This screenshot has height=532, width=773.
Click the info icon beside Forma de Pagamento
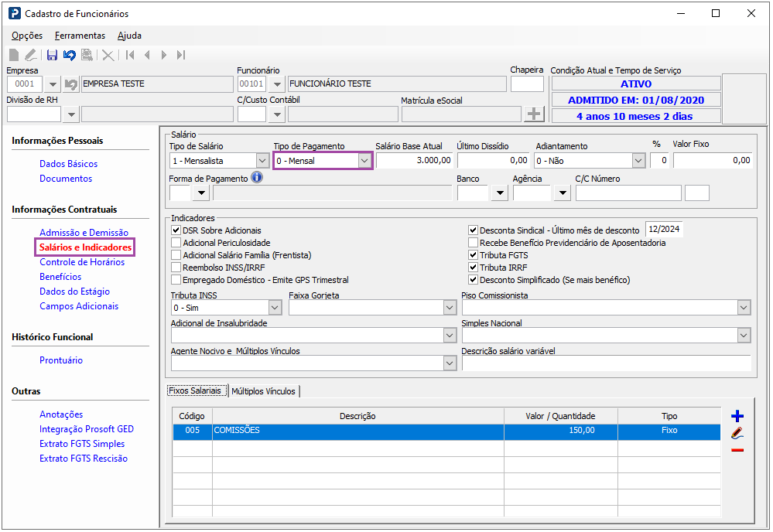[257, 178]
